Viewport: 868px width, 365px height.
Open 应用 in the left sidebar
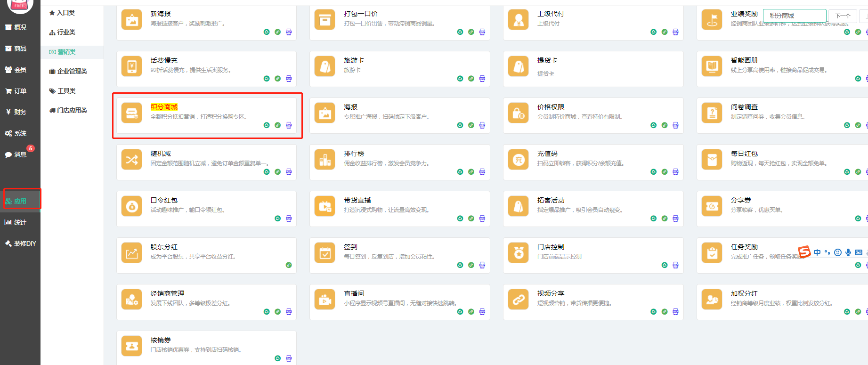[x=20, y=201]
